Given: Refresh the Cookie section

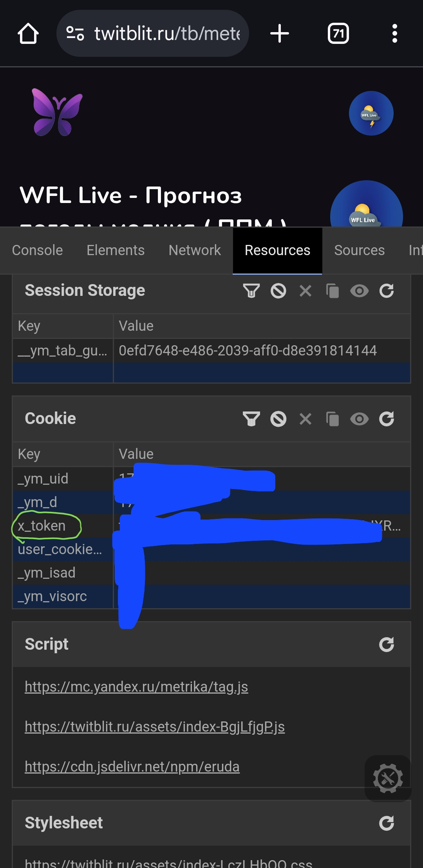Looking at the screenshot, I should (x=387, y=419).
